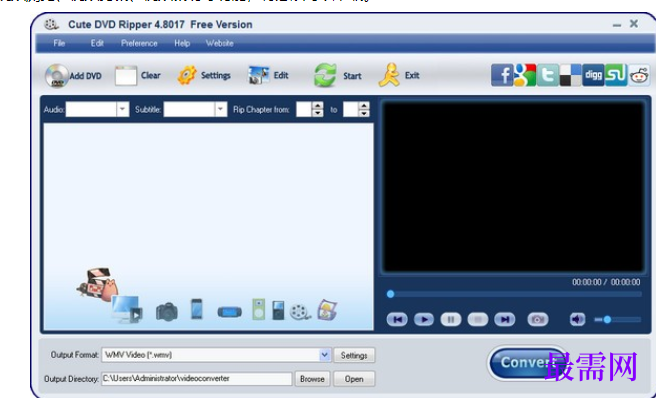Play the preview video
Viewport: 656px width, 398px height.
tap(424, 320)
